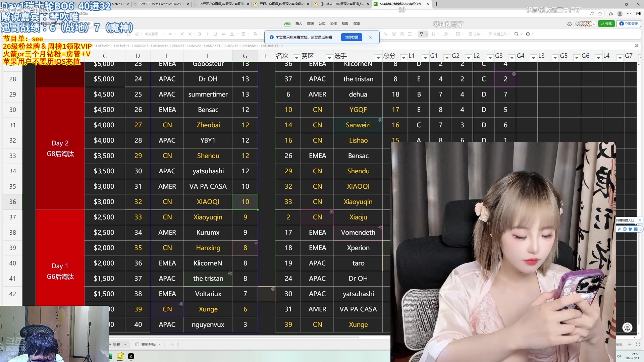Screen dimensions: 644x362
Task: Click the browser read aloud icon
Action: (x=592, y=14)
